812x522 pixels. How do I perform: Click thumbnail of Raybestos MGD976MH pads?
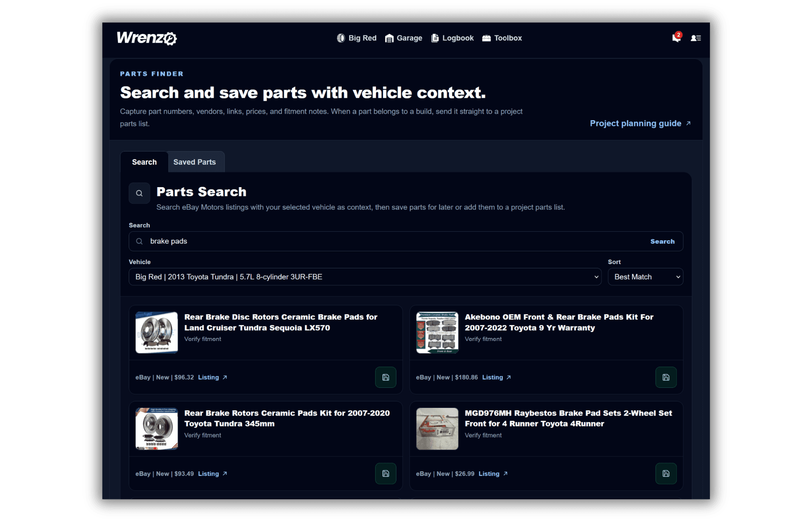(x=437, y=429)
